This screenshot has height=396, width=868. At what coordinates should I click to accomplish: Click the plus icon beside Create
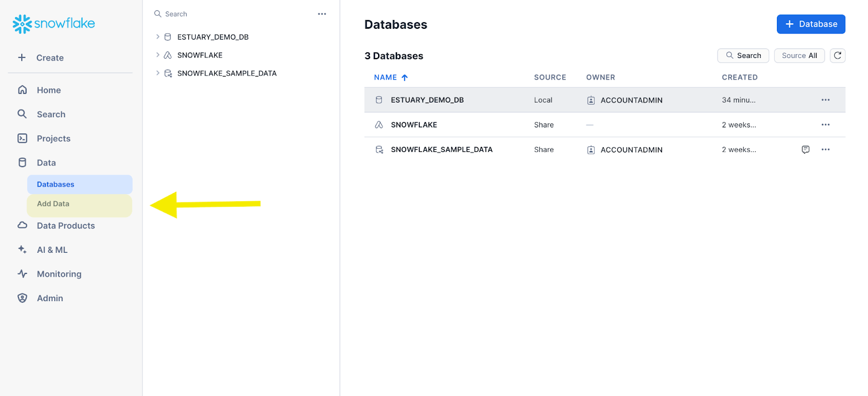22,58
